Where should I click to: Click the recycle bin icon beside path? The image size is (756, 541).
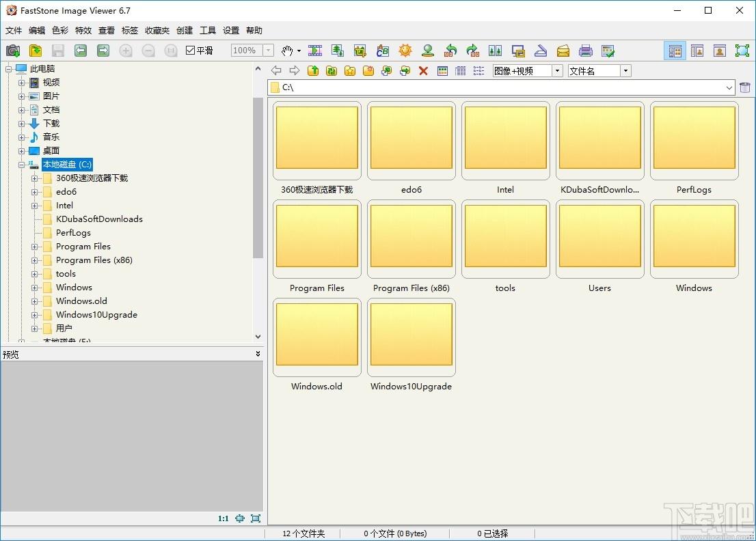tap(745, 87)
